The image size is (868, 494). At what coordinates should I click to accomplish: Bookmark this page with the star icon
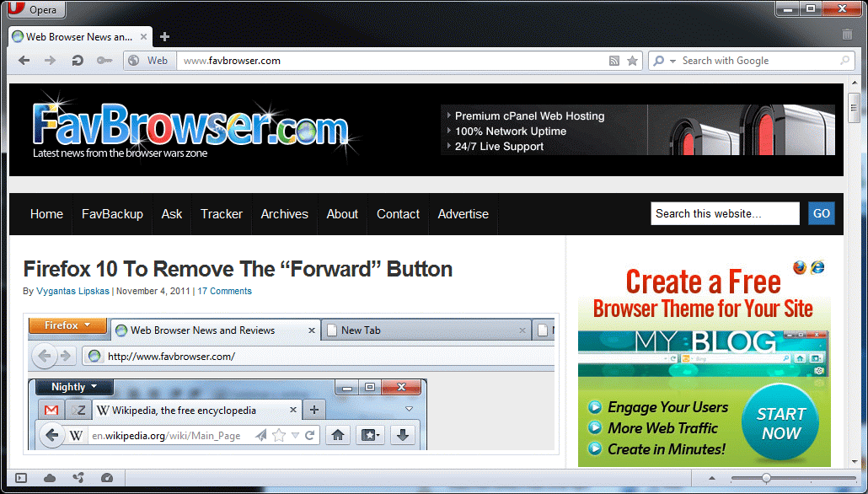pyautogui.click(x=632, y=61)
